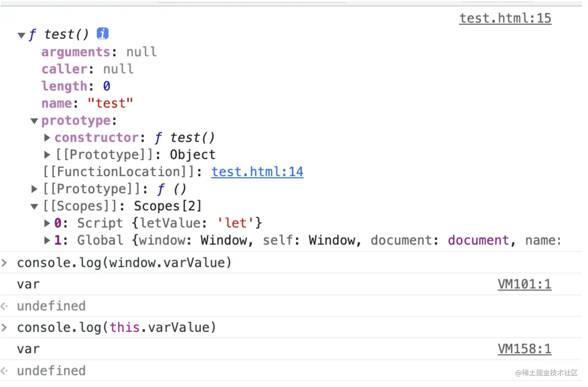Expand scope 0: Script entry
This screenshot has height=387, width=588.
click(47, 223)
